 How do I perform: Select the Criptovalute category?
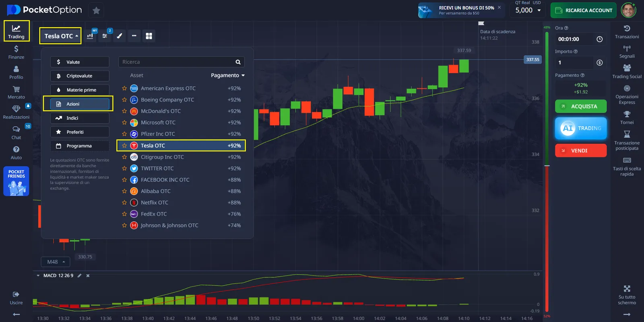point(80,76)
